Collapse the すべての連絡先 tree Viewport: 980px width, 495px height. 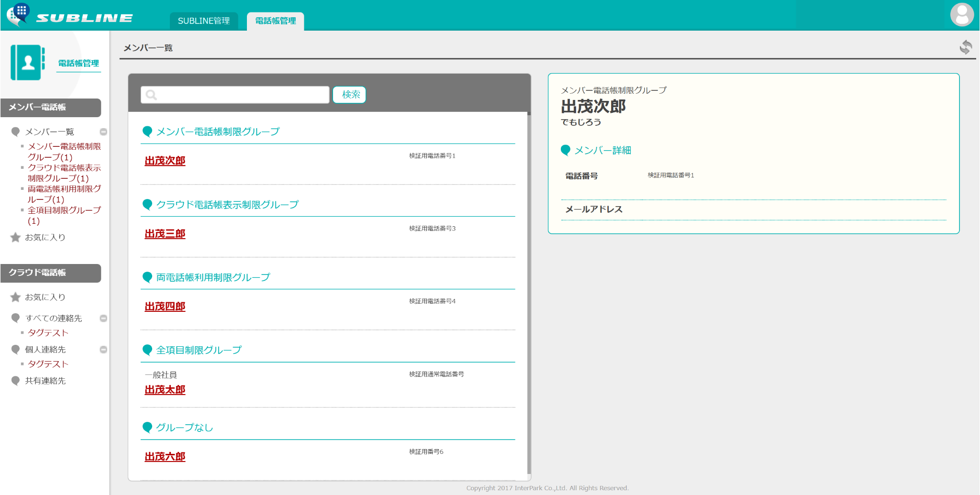(x=103, y=318)
